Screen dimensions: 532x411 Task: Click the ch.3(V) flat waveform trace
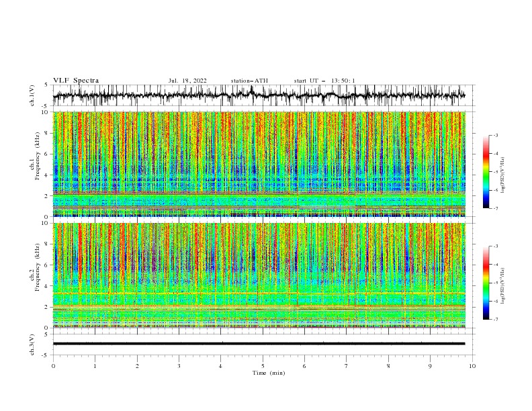click(259, 344)
